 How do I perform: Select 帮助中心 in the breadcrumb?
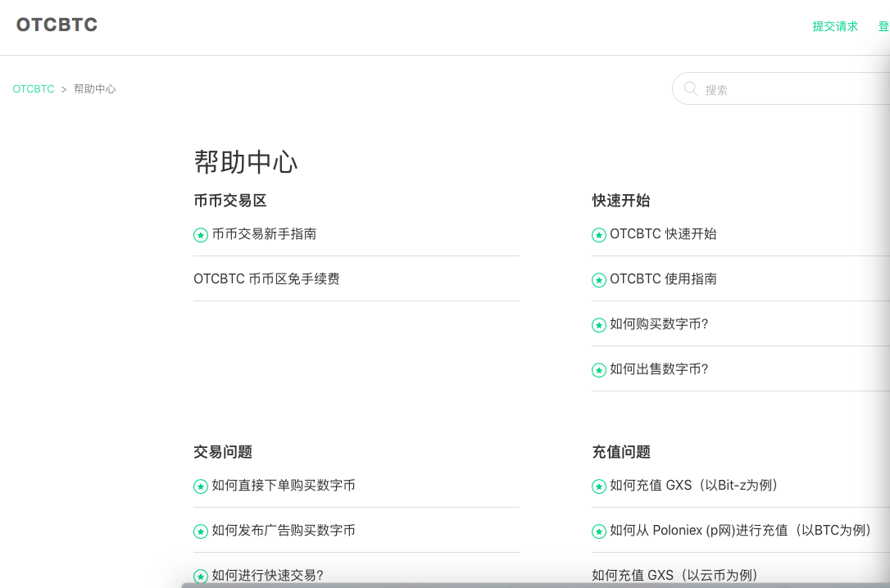click(x=95, y=89)
